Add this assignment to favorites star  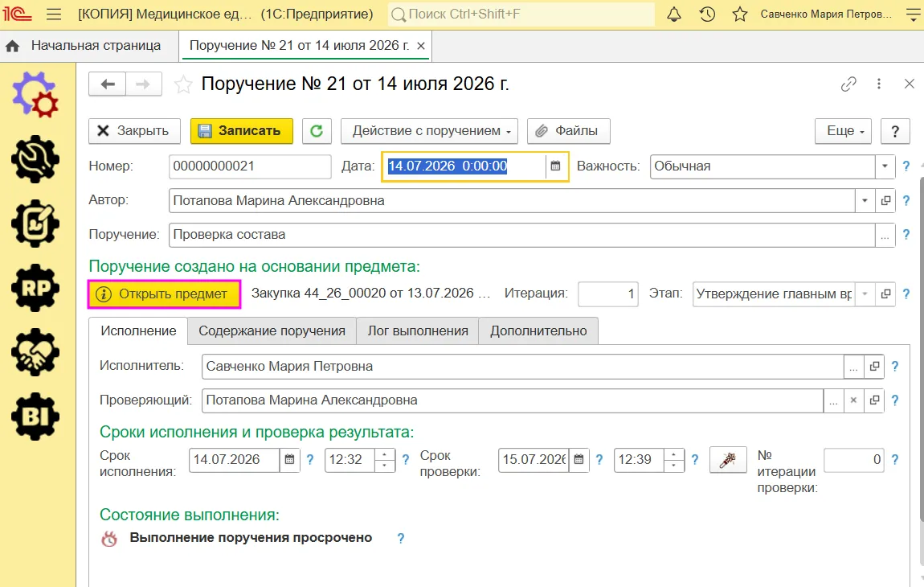tap(183, 85)
